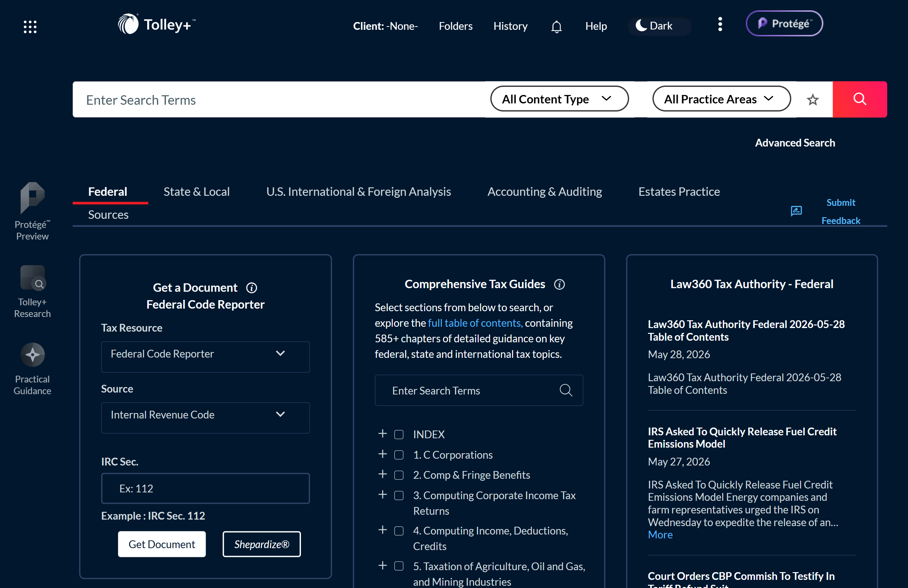Switch to U.S. International & Foreign Analysis tab

point(359,192)
